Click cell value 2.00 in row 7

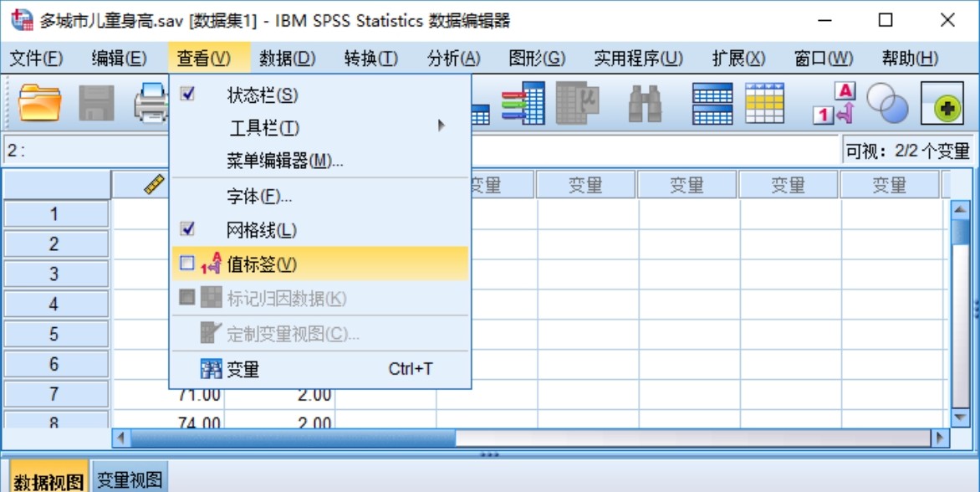coord(314,395)
